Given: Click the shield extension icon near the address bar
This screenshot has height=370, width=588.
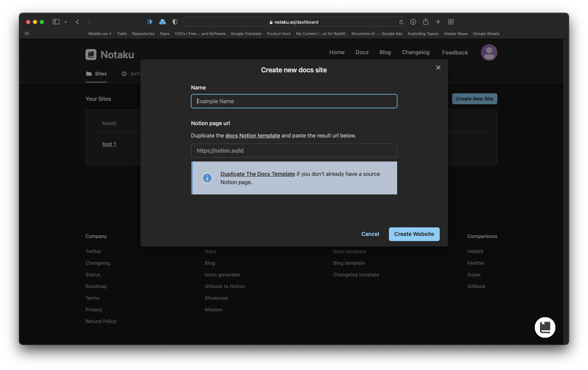Looking at the screenshot, I should pyautogui.click(x=175, y=22).
